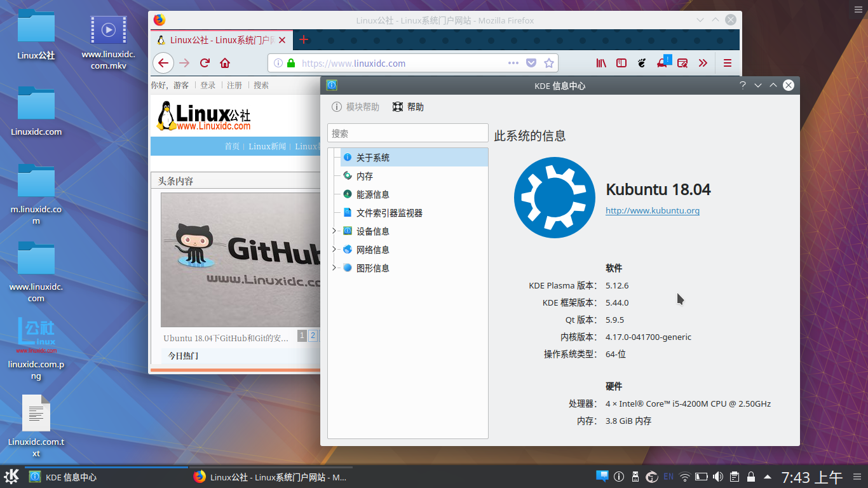Image resolution: width=868 pixels, height=488 pixels.
Task: Open Wi-Fi network tray icon
Action: [x=685, y=477]
